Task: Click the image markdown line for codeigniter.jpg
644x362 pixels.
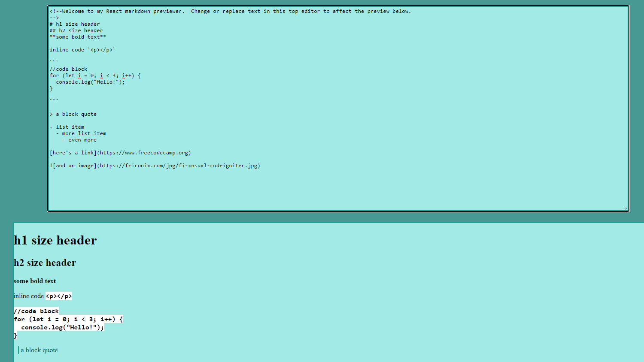Action: tap(155, 165)
